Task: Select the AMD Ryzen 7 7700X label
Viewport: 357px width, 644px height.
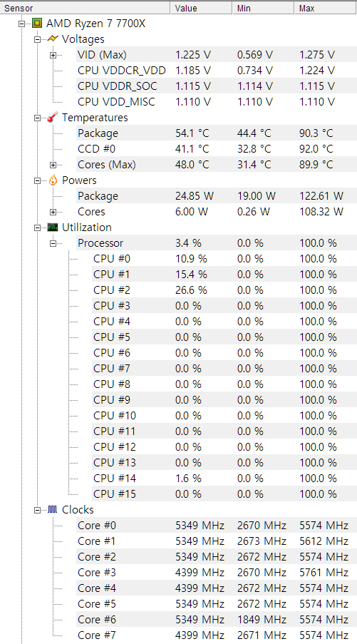Action: point(95,24)
